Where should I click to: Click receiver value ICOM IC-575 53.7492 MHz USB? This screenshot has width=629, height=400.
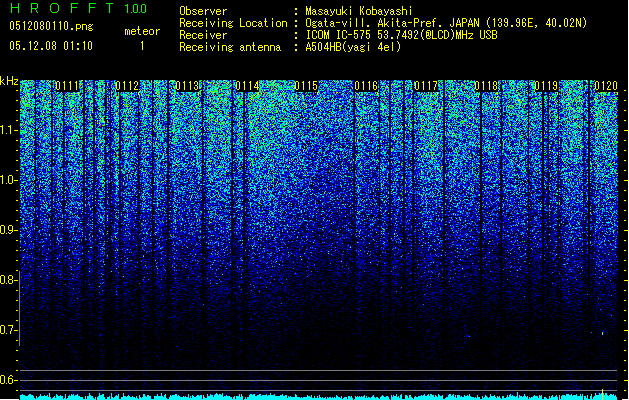point(401,35)
